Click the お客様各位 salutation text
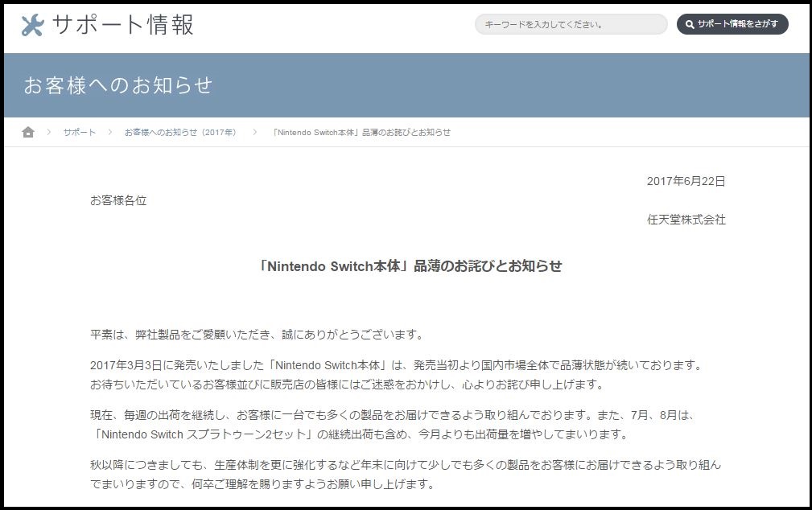This screenshot has height=510, width=812. pos(118,200)
